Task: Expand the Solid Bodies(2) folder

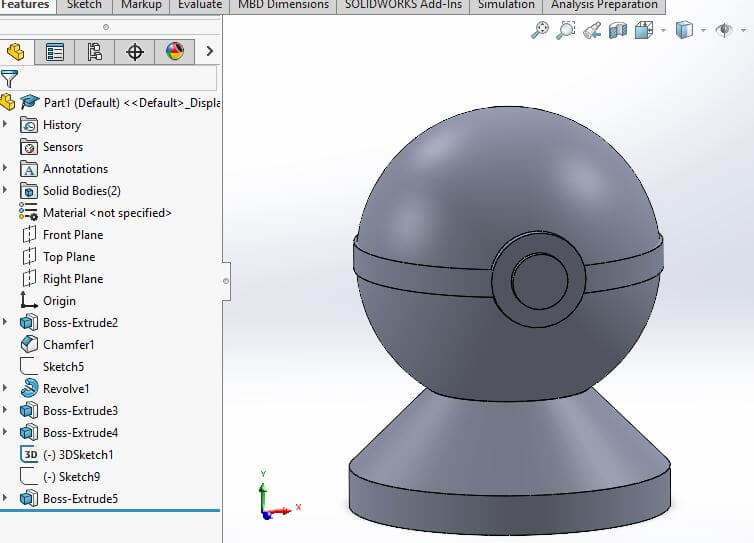Action: (x=5, y=190)
